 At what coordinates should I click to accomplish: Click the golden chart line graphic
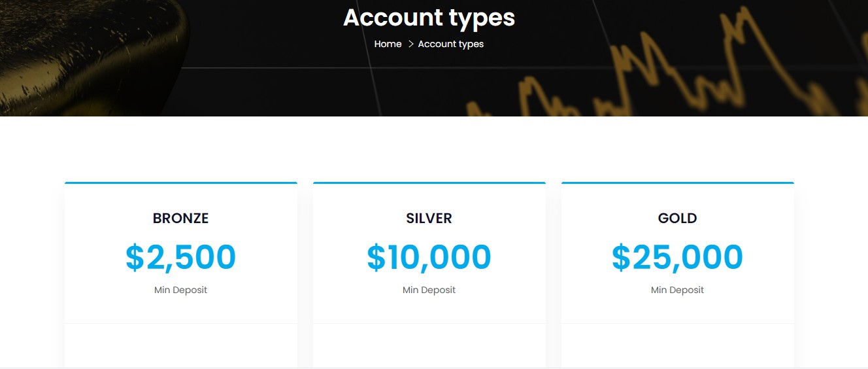click(654, 72)
